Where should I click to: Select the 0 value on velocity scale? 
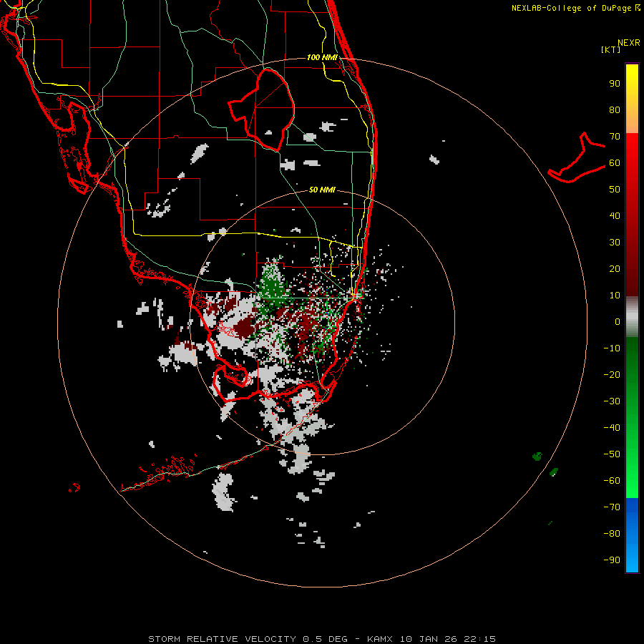tap(618, 322)
